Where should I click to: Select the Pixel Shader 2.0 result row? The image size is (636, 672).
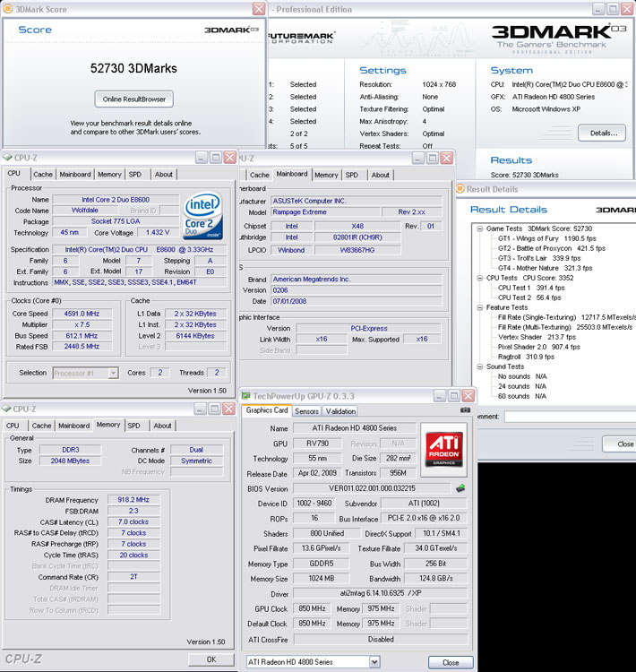click(x=538, y=347)
